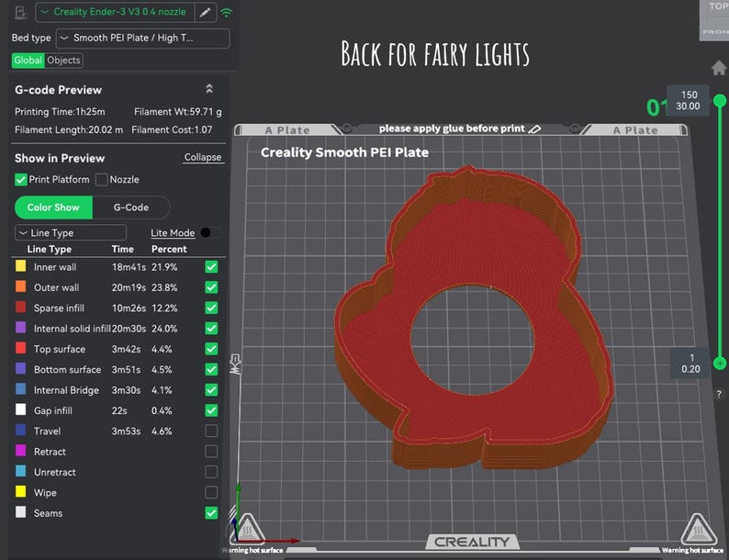
Task: Toggle the Lite Mode switch
Action: coord(210,232)
